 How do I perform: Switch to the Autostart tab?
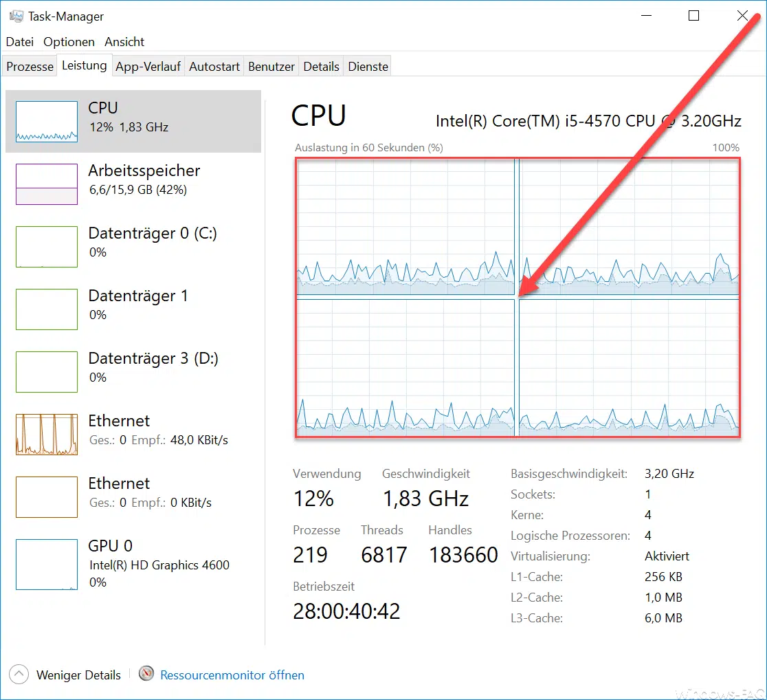click(x=213, y=66)
